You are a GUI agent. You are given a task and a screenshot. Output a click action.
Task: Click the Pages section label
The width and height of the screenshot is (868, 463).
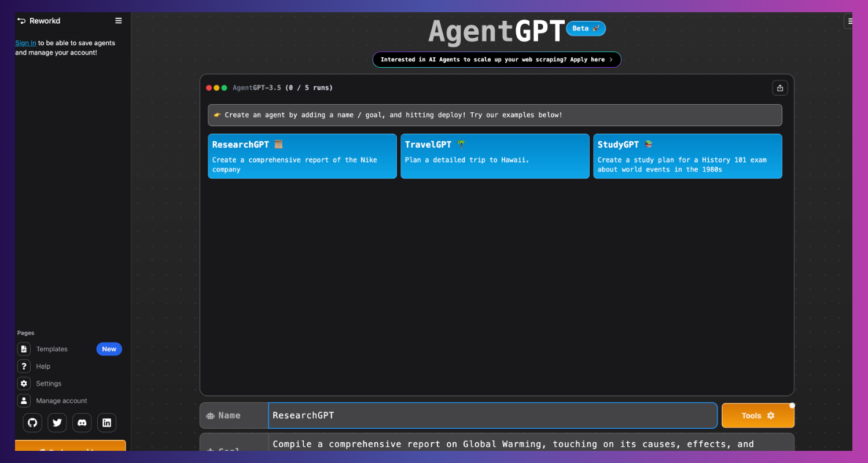pyautogui.click(x=25, y=333)
